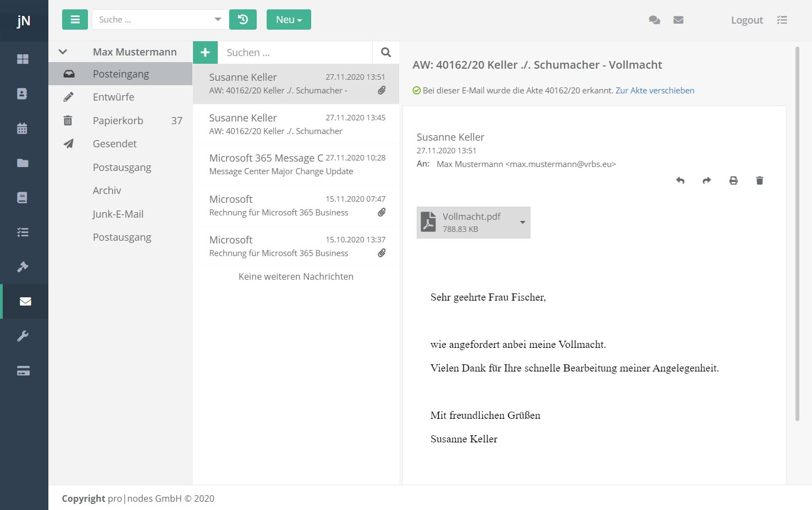
Task: Toggle the green hamburger menu button
Action: tap(75, 20)
